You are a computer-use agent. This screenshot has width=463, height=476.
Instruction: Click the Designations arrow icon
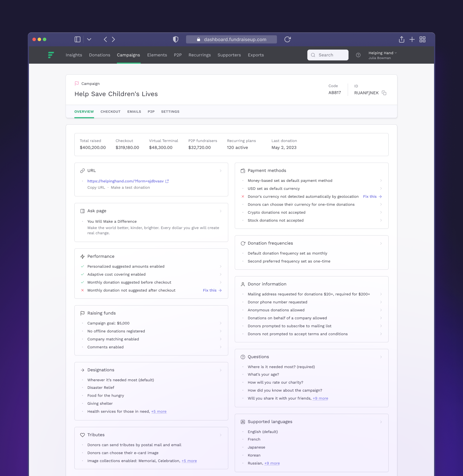click(x=82, y=370)
